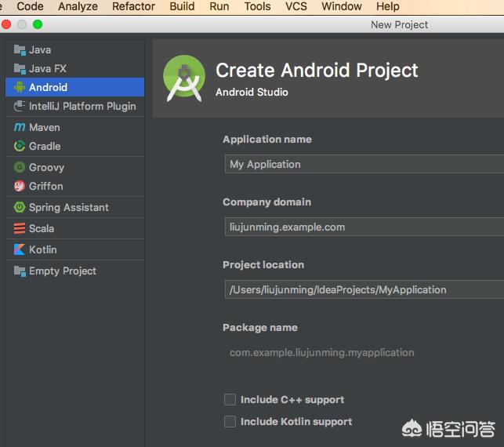Choose Spring Assistant entry

75,207
